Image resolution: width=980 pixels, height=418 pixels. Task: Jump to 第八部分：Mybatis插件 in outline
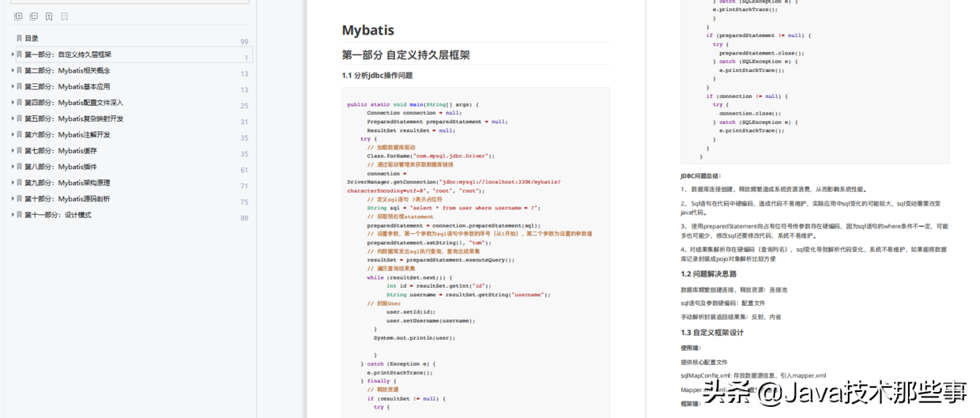pos(61,167)
